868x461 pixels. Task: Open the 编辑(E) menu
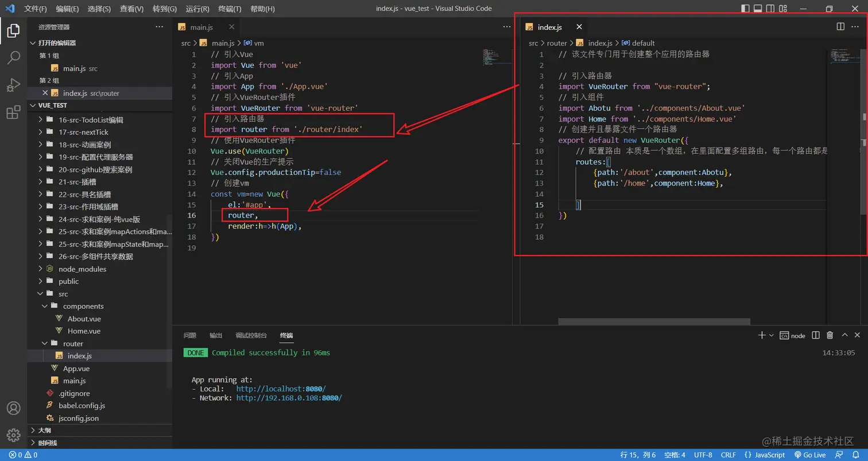[68, 9]
